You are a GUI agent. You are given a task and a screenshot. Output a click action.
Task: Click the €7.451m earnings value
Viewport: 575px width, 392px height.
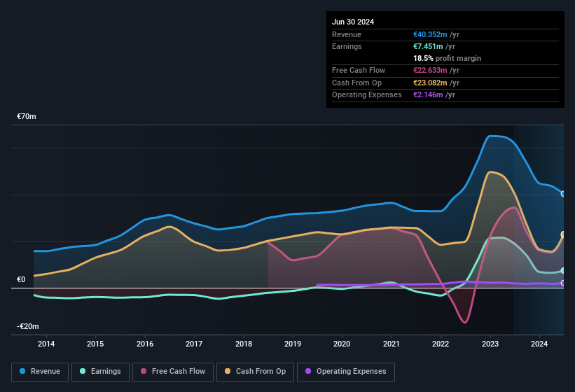click(x=428, y=46)
